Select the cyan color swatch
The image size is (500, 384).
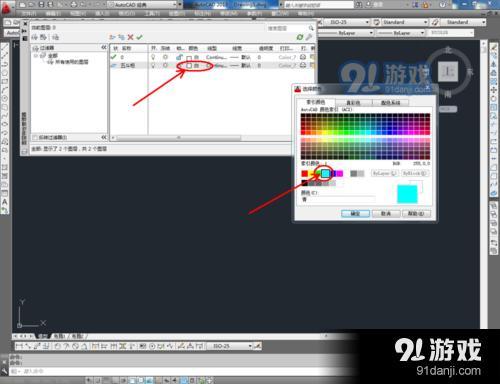click(x=326, y=173)
